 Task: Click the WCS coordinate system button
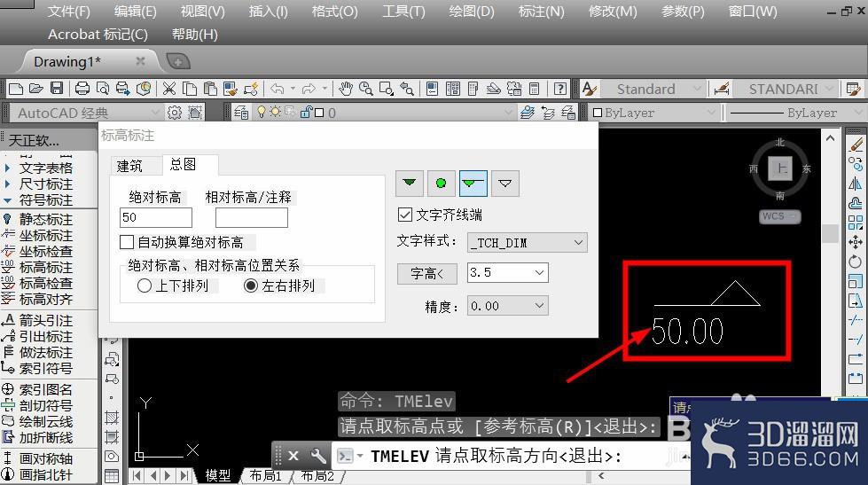778,216
